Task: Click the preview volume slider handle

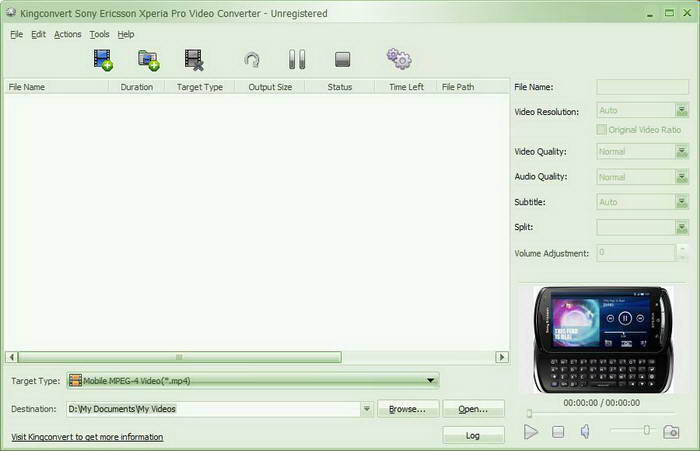Action: click(x=646, y=430)
